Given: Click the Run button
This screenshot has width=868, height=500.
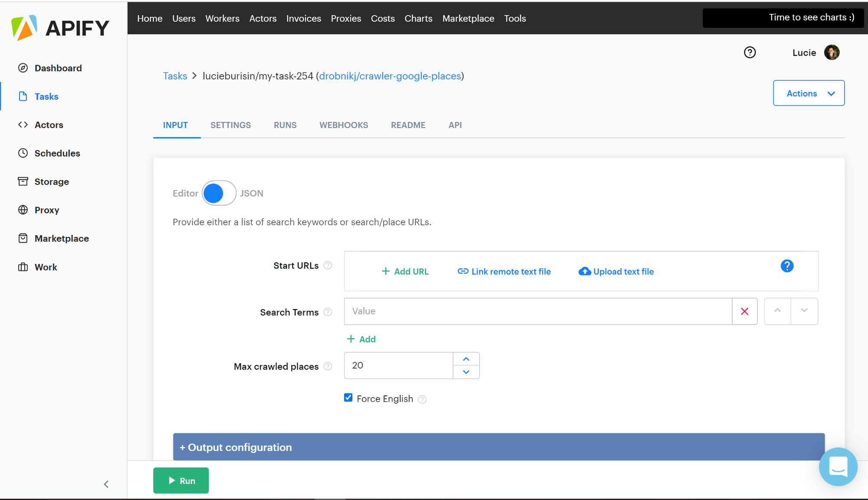Looking at the screenshot, I should tap(181, 480).
